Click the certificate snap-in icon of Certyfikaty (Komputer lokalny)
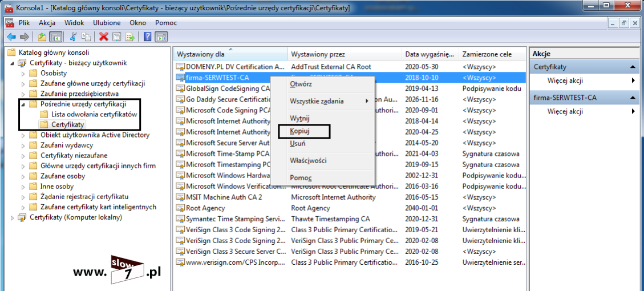This screenshot has height=291, width=644. tap(22, 217)
